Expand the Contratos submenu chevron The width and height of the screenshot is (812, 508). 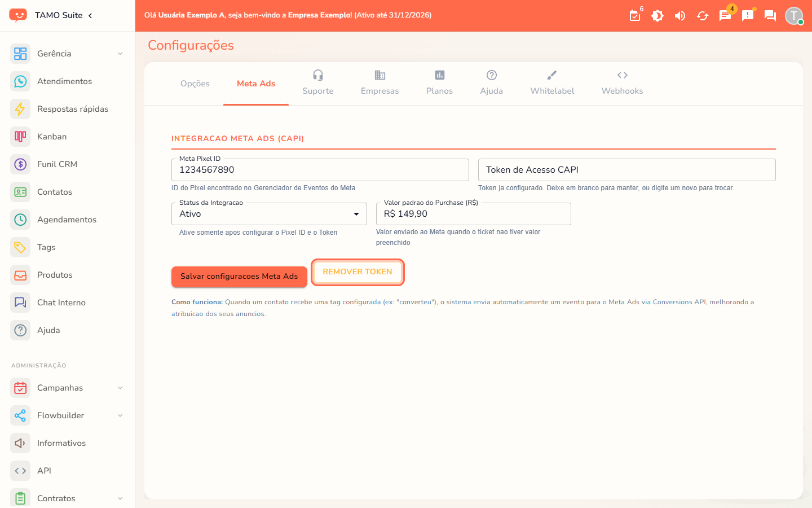120,498
